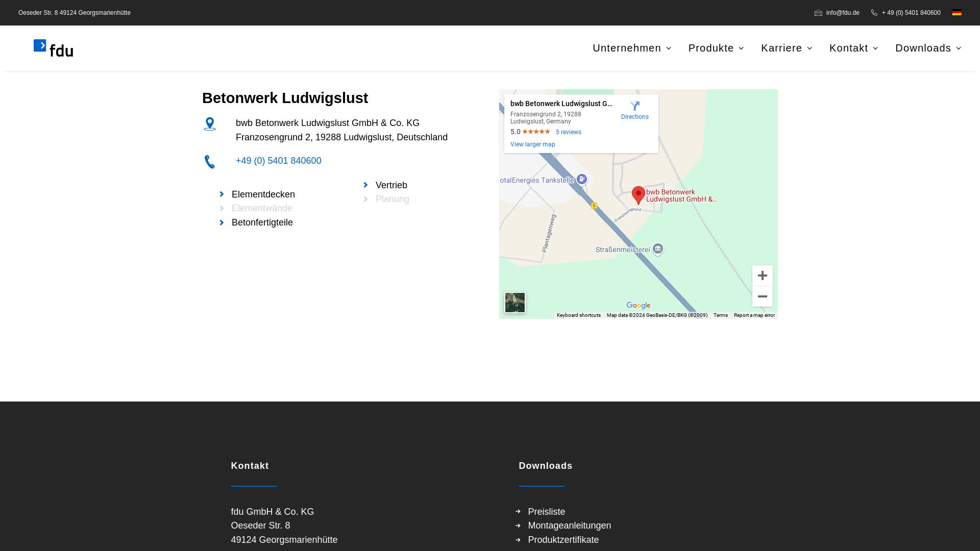
Task: Click the Montageanleitungen download link
Action: (570, 525)
